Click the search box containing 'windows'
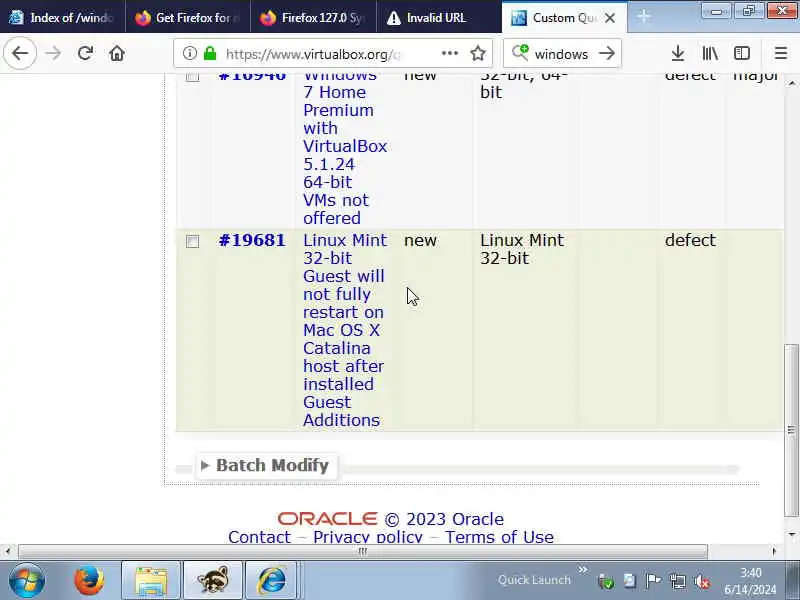 coord(562,53)
